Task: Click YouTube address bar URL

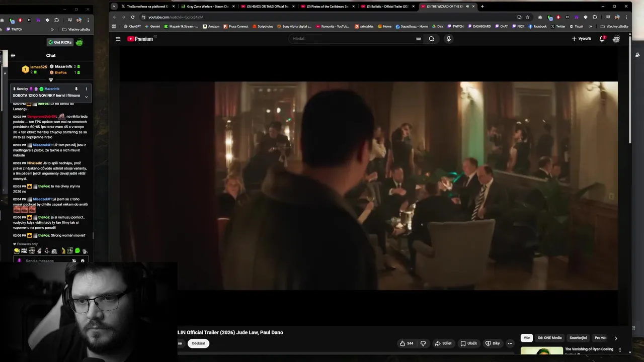Action: tap(176, 17)
